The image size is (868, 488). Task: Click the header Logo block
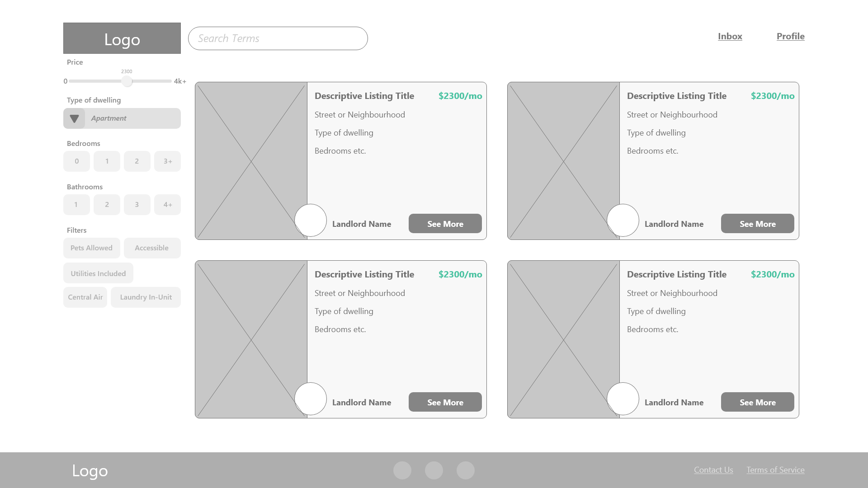tap(122, 38)
